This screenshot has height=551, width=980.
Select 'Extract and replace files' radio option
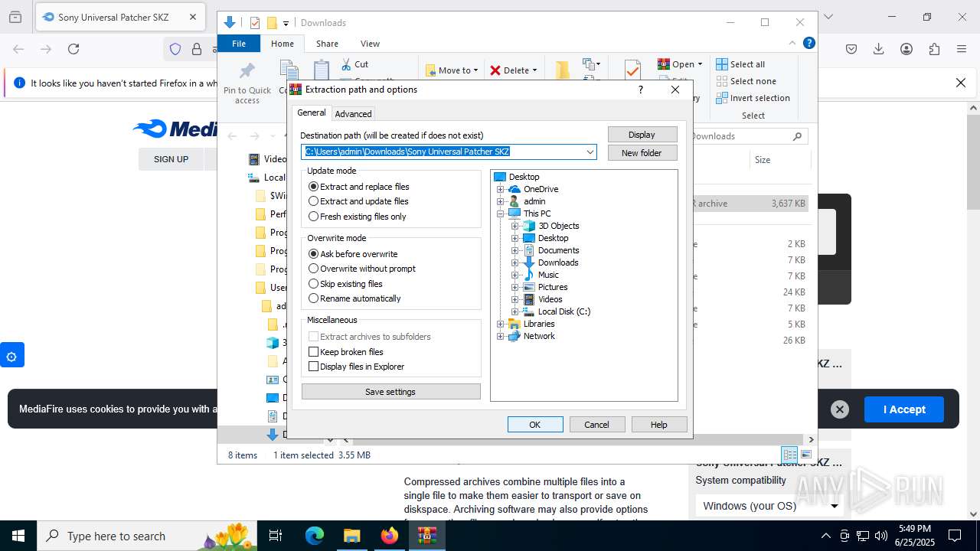pos(313,187)
